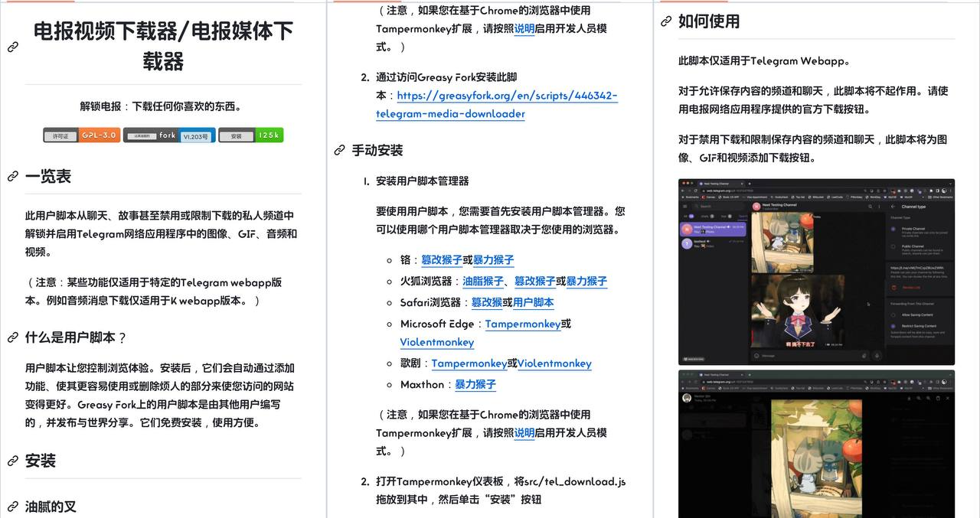Click the 安装 125k installs badge
This screenshot has height=518, width=980.
click(x=251, y=135)
